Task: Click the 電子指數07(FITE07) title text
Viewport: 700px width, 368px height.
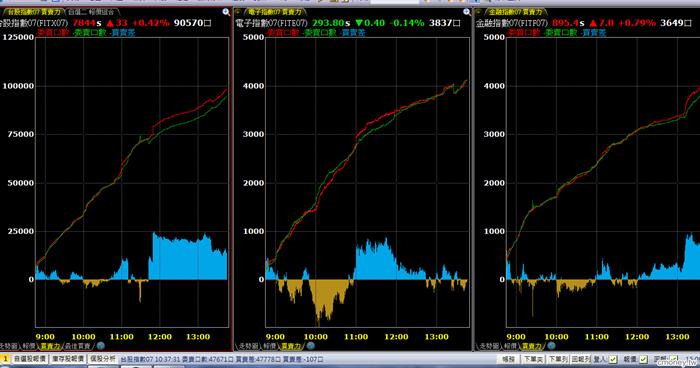Action: coord(271,23)
